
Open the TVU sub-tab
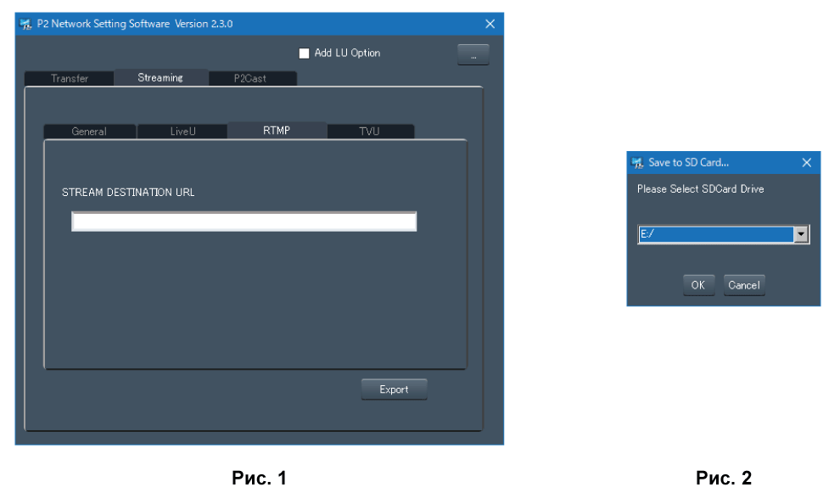369,132
